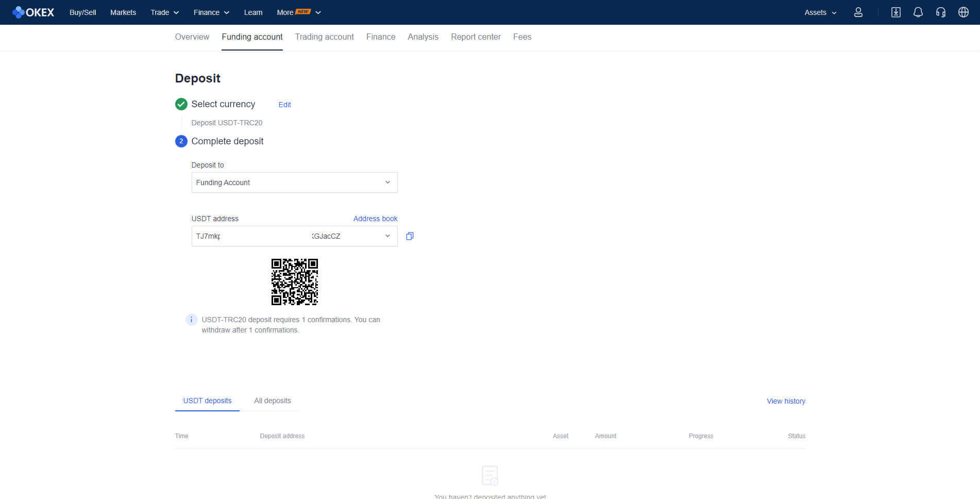The width and height of the screenshot is (980, 499).
Task: Click the Progress column header
Action: [701, 436]
